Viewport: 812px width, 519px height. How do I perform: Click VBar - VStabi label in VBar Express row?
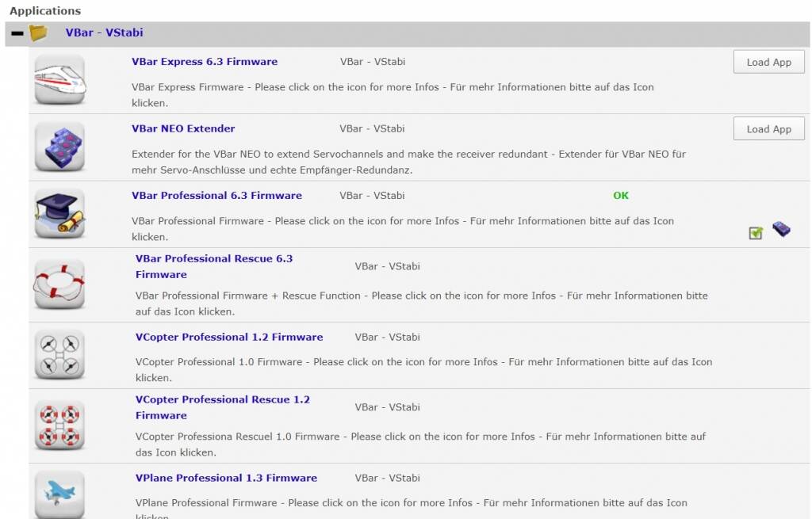point(373,62)
